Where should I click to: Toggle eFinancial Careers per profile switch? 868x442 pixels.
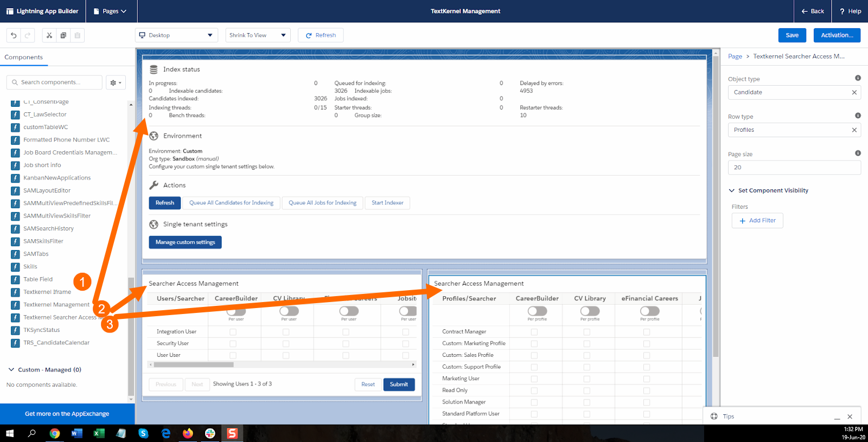[x=649, y=311]
